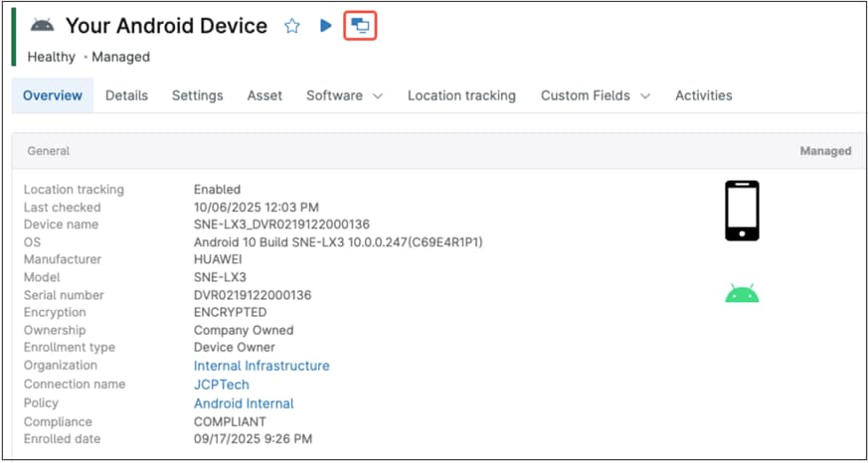Expand the Software dropdown tab
Image resolution: width=868 pixels, height=463 pixels.
coord(344,95)
